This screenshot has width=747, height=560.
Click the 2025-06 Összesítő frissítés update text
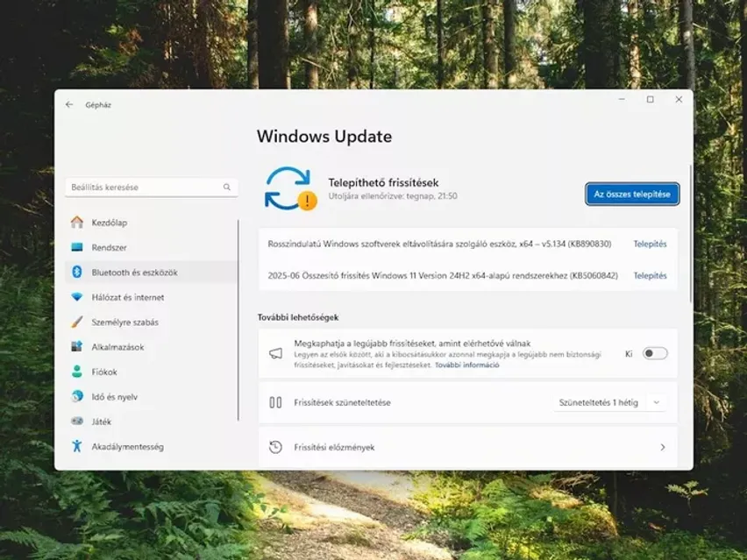tap(443, 275)
